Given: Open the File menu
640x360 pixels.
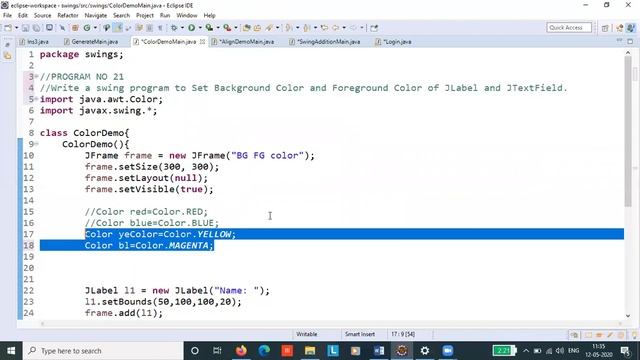Looking at the screenshot, I should [x=7, y=15].
